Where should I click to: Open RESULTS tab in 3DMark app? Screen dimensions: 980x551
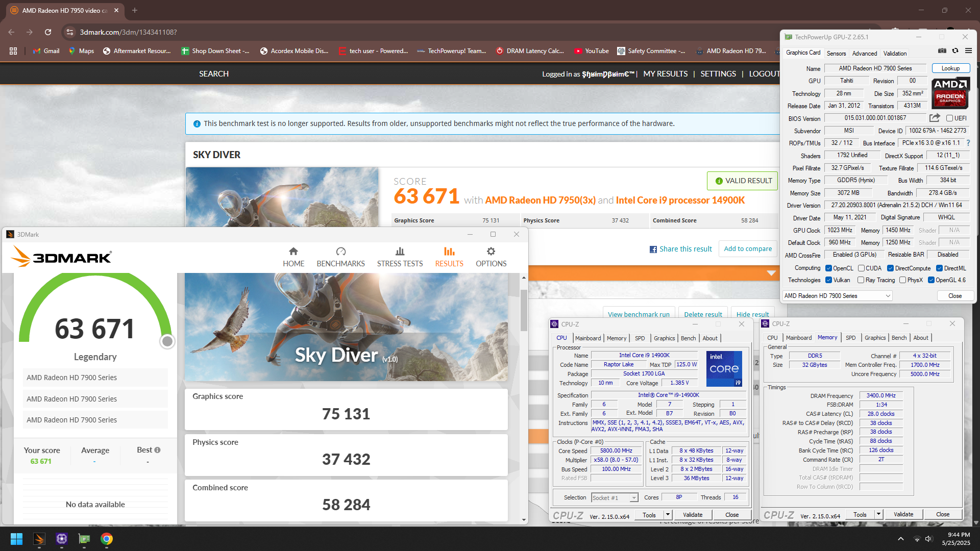(x=449, y=257)
